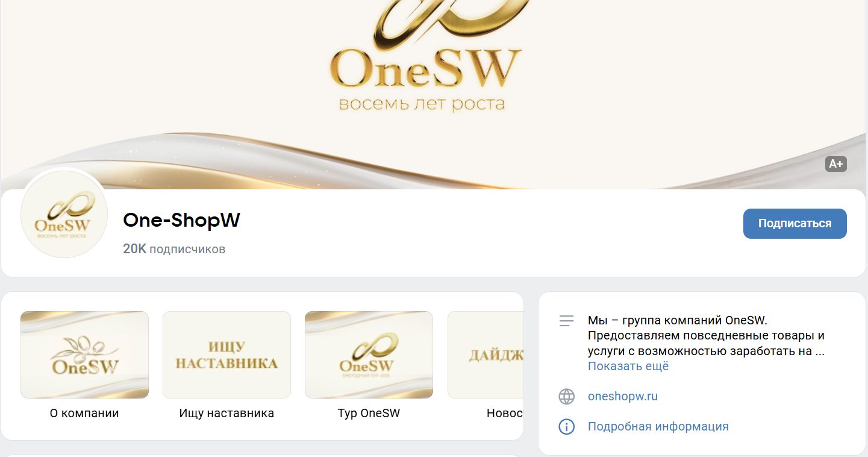Click the Подписаться subscribe button

pos(795,224)
